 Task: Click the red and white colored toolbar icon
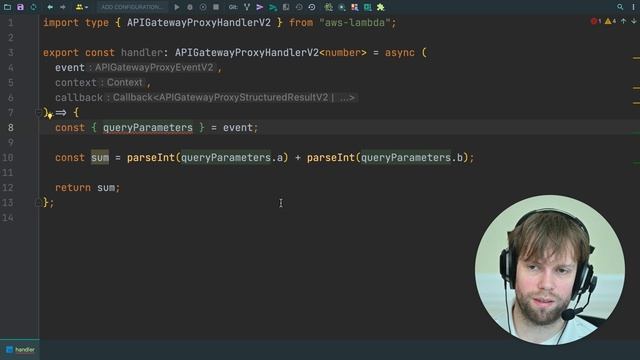(355, 7)
